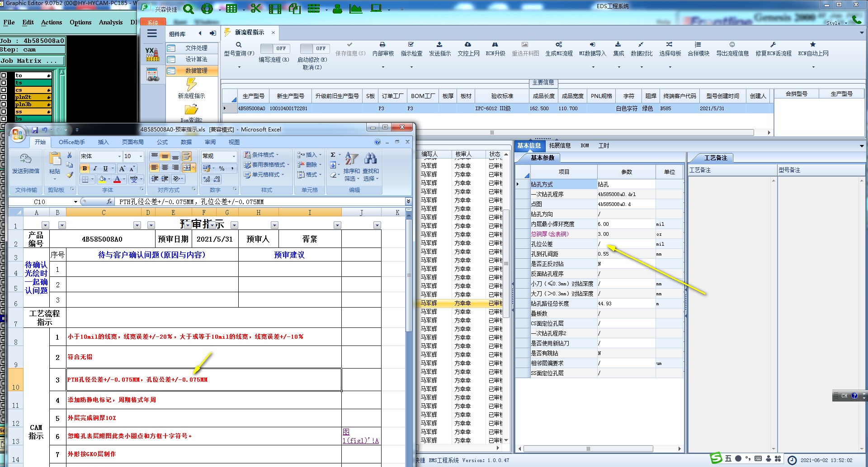Click the 型号查询 magnifier in EDS toolbar
868x467 pixels.
click(239, 45)
